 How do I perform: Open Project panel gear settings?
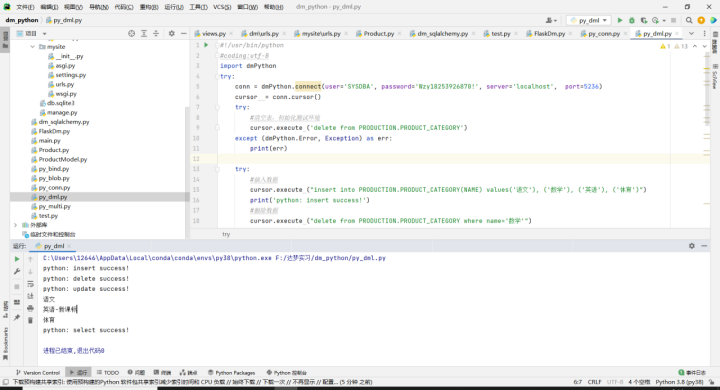pos(172,34)
